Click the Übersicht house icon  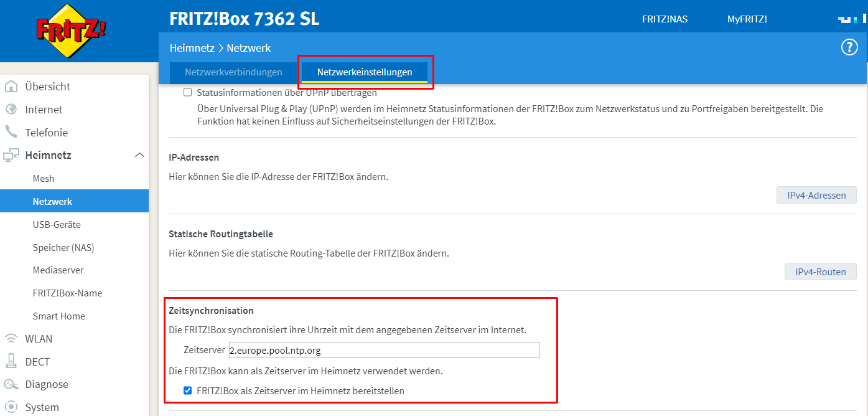pos(11,87)
